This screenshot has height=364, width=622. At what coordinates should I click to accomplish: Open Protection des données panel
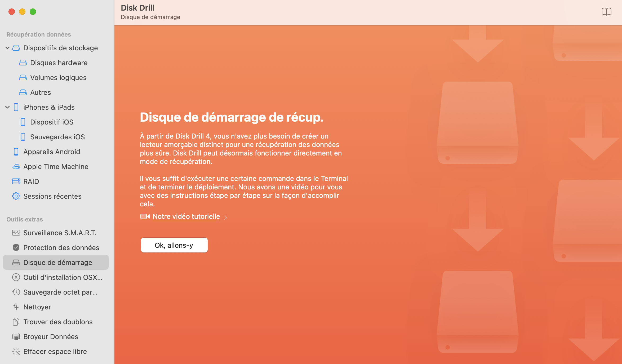pos(61,247)
